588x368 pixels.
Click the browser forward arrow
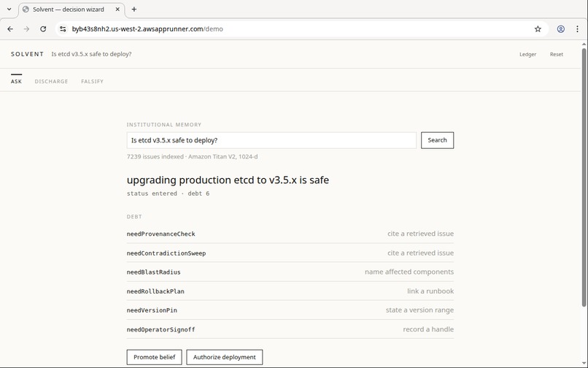coord(26,29)
